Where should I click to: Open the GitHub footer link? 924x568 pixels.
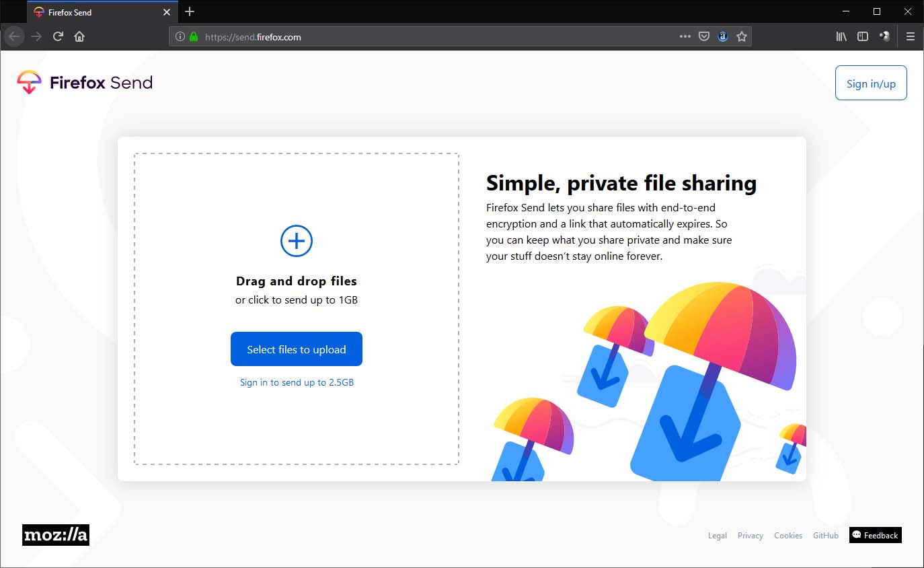click(x=826, y=536)
